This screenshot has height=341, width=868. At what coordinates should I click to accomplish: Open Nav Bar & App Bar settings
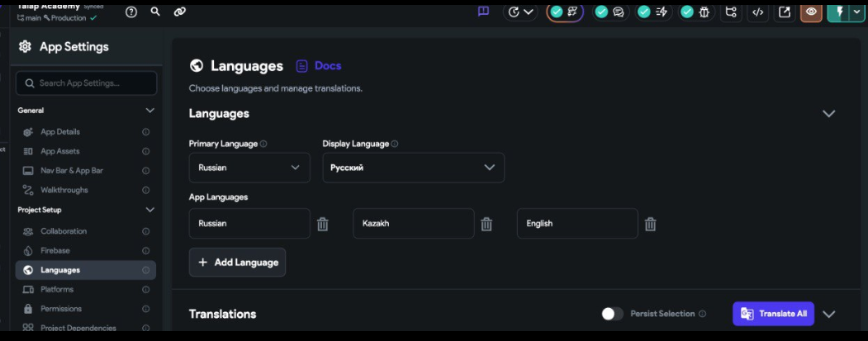click(x=71, y=170)
